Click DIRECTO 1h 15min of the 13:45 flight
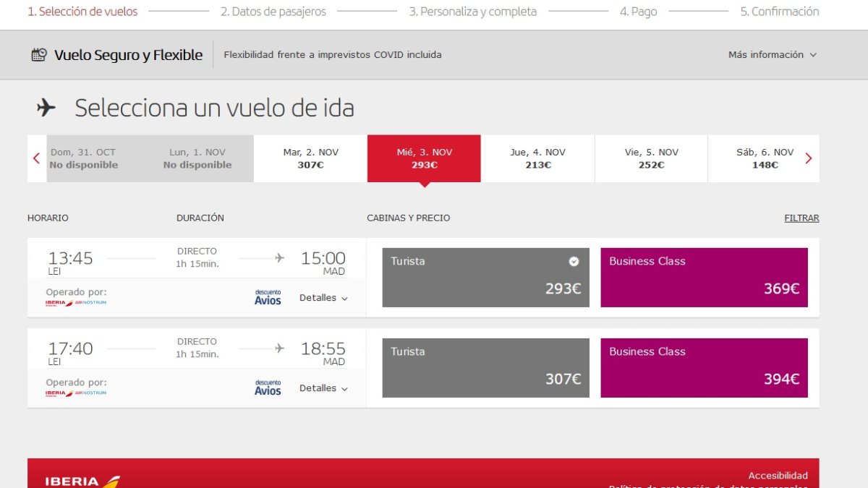868x488 pixels. click(x=197, y=257)
